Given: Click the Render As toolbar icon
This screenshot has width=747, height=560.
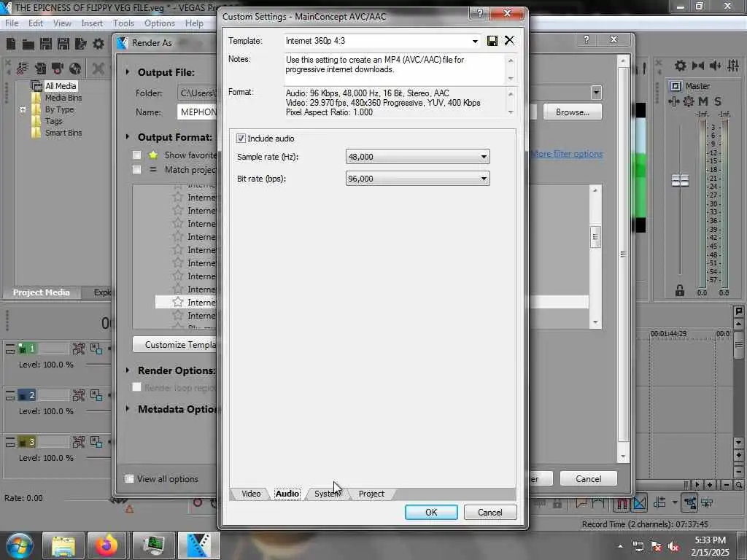Looking at the screenshot, I should point(80,44).
